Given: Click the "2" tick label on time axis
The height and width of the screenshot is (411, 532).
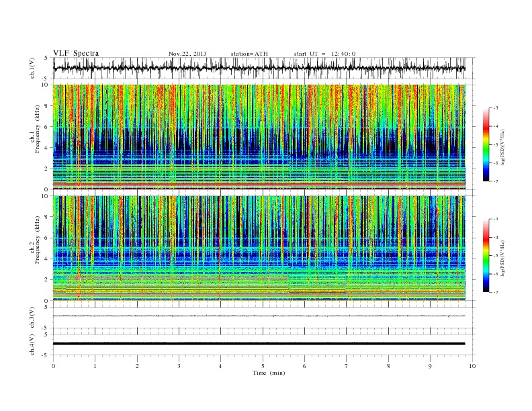Looking at the screenshot, I should (x=138, y=366).
